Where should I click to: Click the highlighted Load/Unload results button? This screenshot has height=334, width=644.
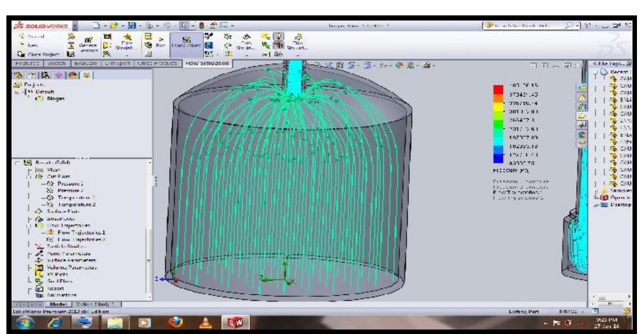pos(186,46)
